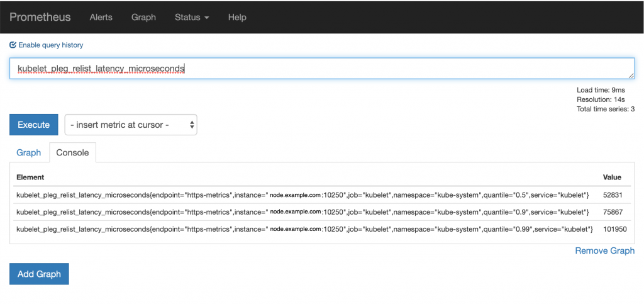This screenshot has width=644, height=304.
Task: Switch to the Graph tab below Execute
Action: [29, 152]
